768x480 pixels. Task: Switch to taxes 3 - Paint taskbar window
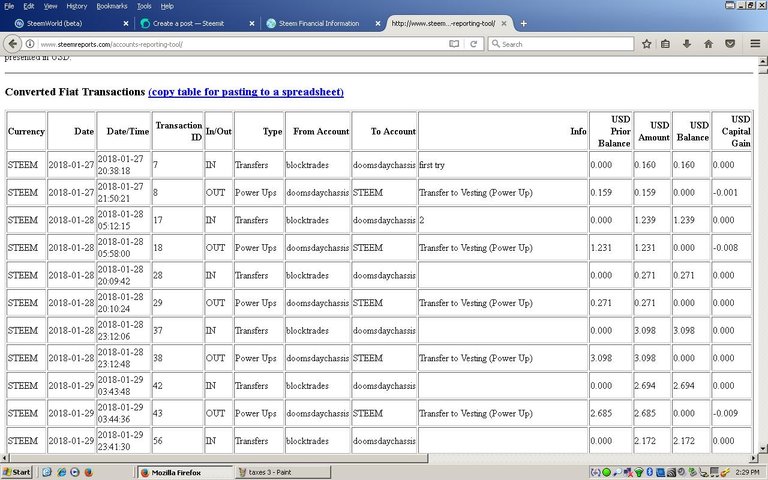283,472
